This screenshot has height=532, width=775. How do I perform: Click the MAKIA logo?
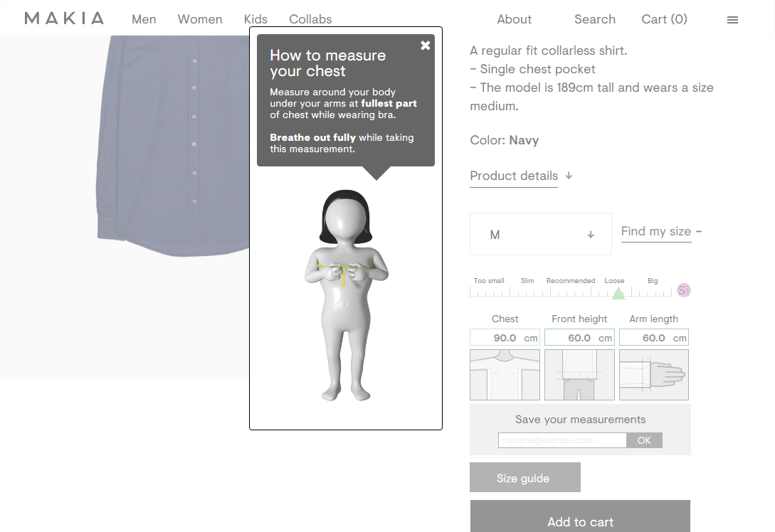(64, 18)
